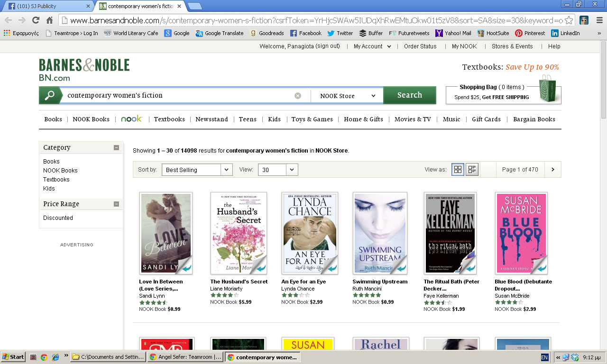
Task: Open Blue Blood cover thumbnail
Action: 521,233
